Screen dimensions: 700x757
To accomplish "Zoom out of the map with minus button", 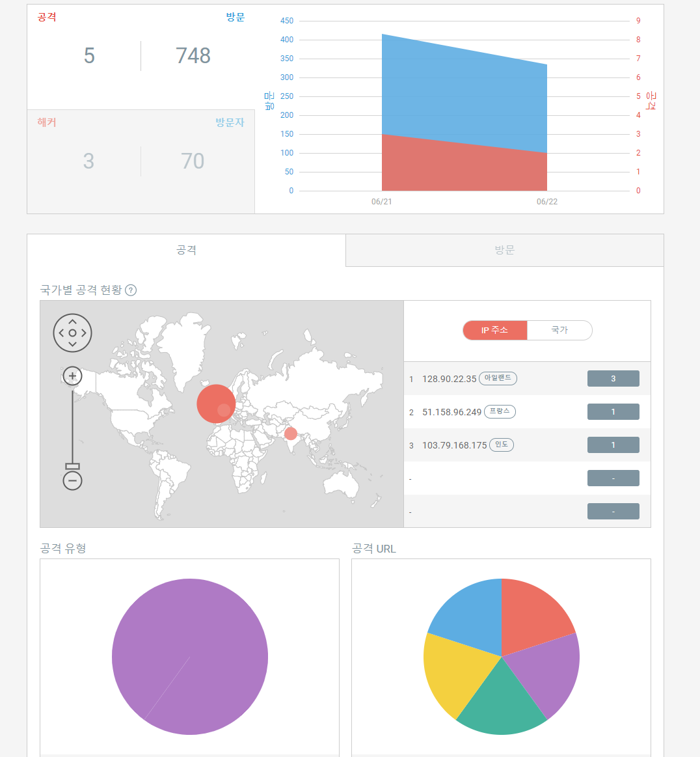I will (x=72, y=481).
